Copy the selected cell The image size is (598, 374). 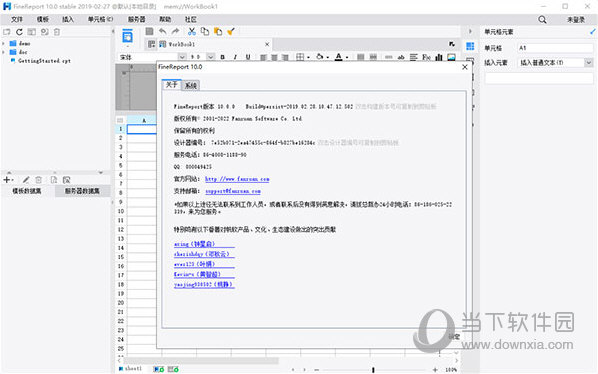tap(205, 32)
